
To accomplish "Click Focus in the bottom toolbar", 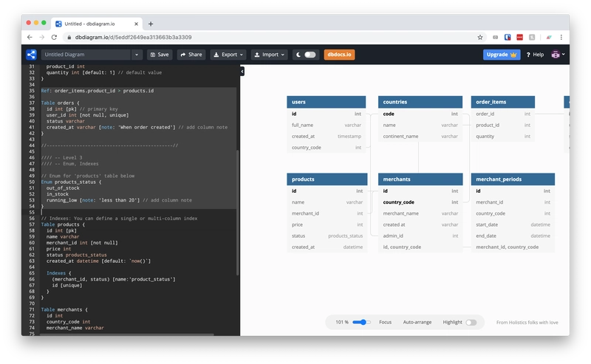I will [x=385, y=322].
